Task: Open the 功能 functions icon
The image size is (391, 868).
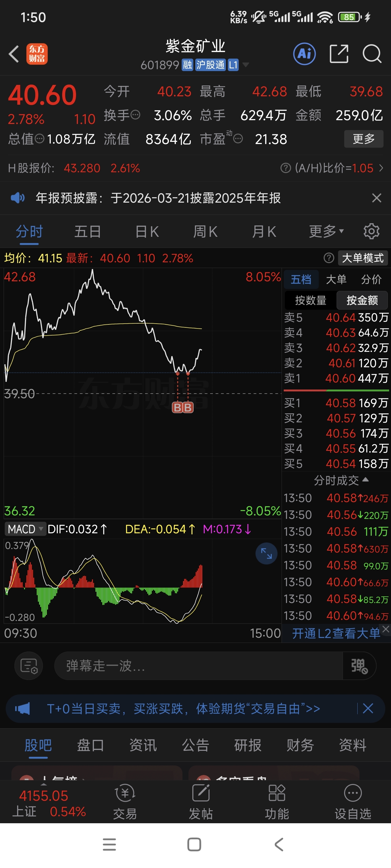Action: pyautogui.click(x=277, y=802)
